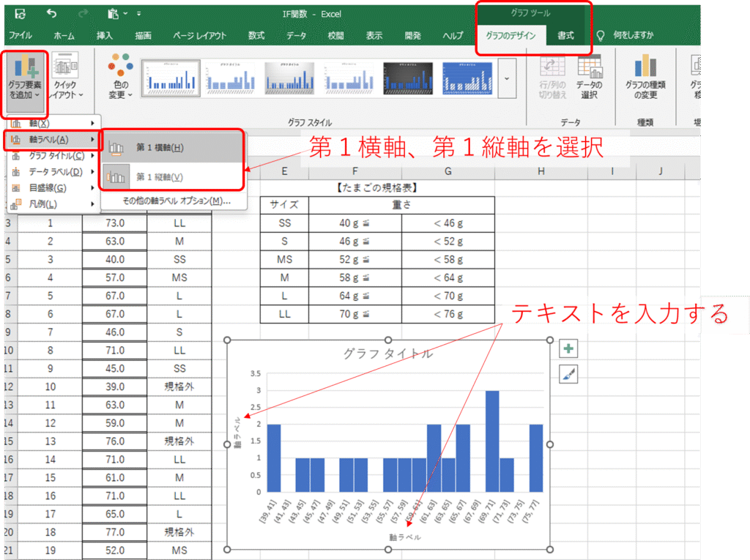Open the 数式 (Formulas) ribbon tab
Viewport: 750px width, 560px height.
click(x=256, y=35)
